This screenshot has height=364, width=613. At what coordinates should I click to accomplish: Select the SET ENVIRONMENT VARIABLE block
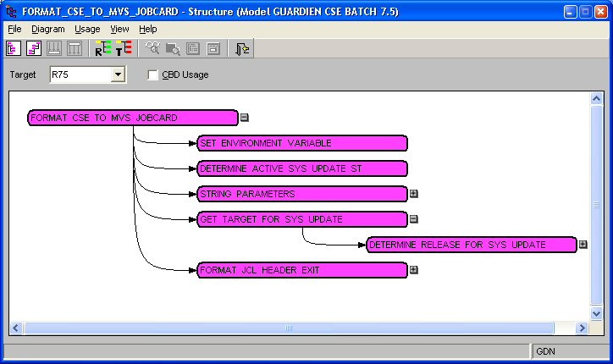point(301,143)
